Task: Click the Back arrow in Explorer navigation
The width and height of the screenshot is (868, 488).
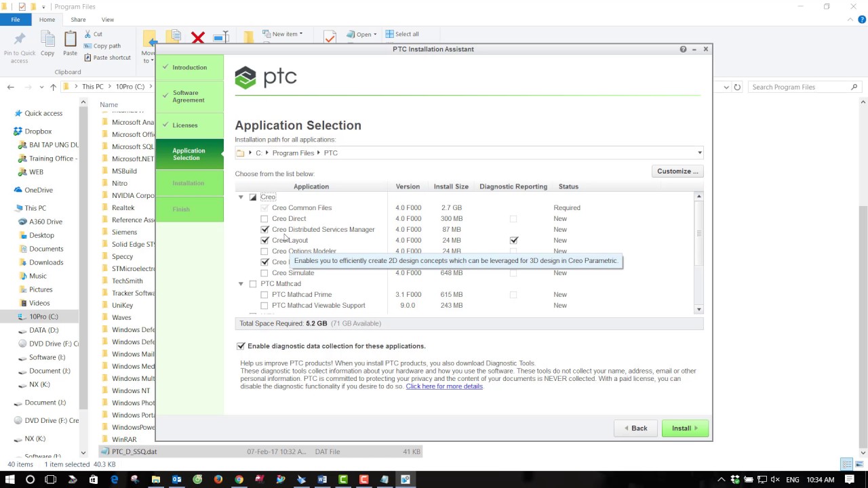Action: (10, 87)
